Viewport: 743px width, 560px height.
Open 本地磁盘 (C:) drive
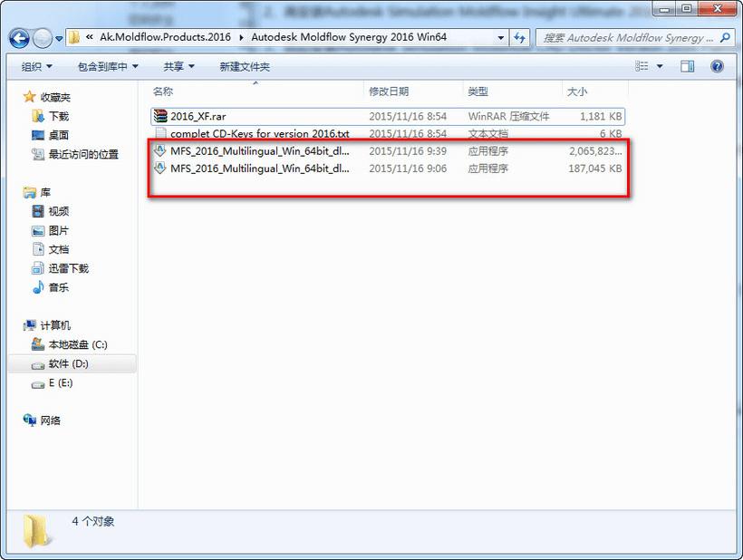78,345
